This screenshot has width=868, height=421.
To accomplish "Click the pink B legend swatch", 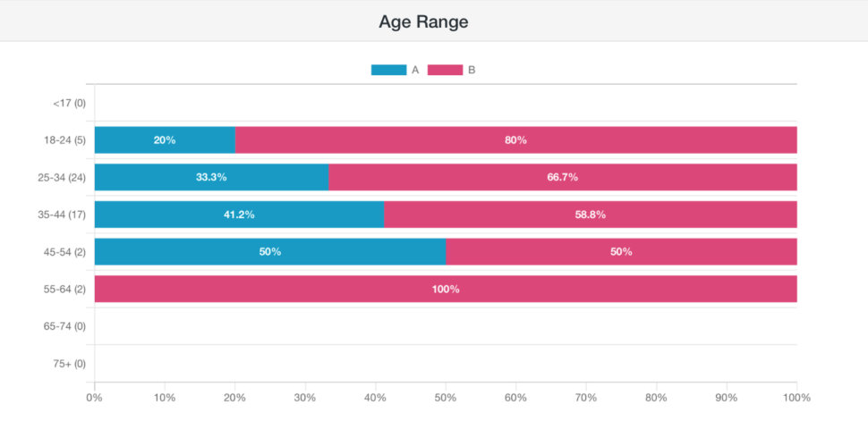I will [x=445, y=70].
